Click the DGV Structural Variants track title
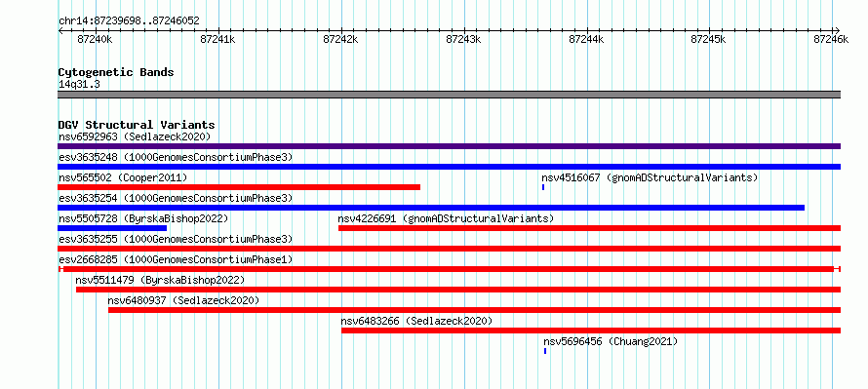Image resolution: width=868 pixels, height=389 pixels. click(137, 125)
